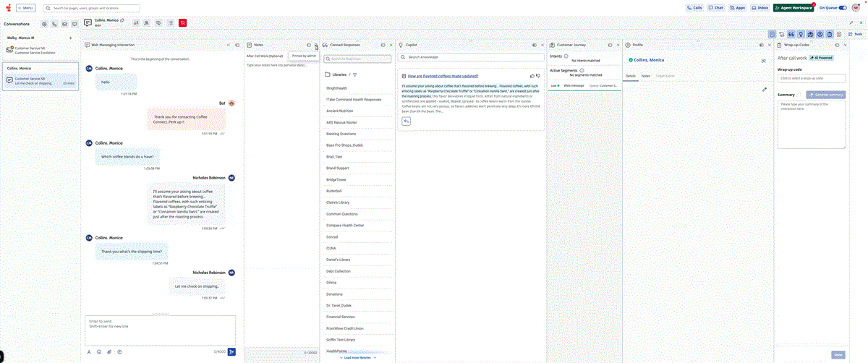868x363 pixels.
Task: Edit profile with pencil icon
Action: pyautogui.click(x=765, y=90)
